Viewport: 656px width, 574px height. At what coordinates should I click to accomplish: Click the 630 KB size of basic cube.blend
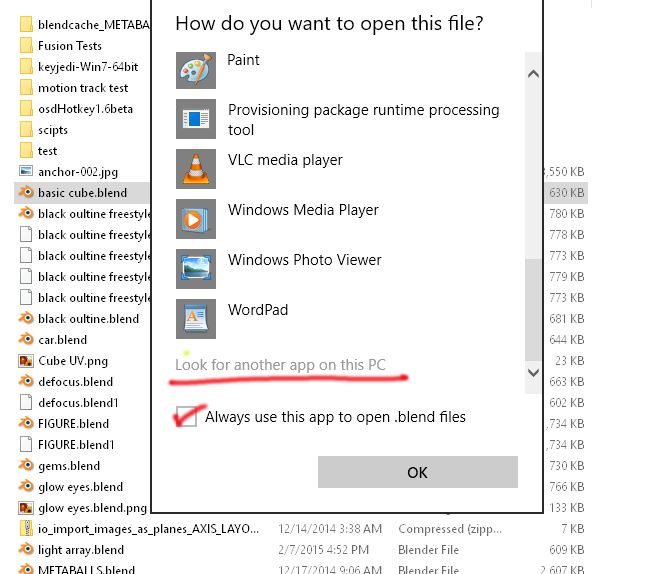tap(567, 192)
